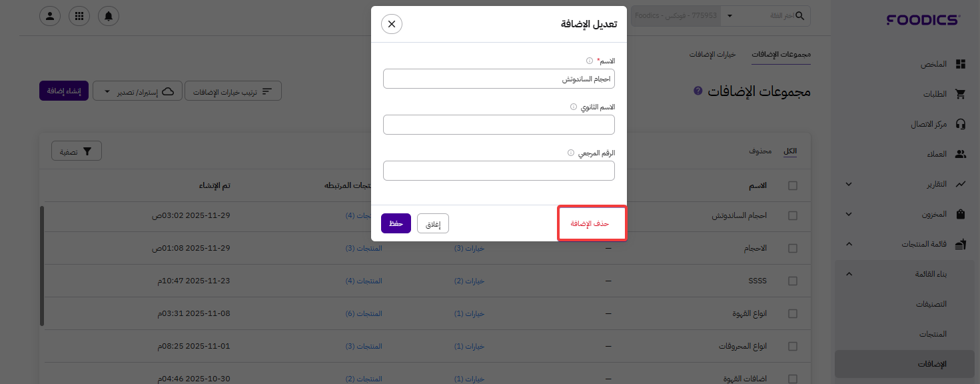The height and width of the screenshot is (384, 980).
Task: Open the إستيراد/ تصدير dropdown
Action: (136, 91)
